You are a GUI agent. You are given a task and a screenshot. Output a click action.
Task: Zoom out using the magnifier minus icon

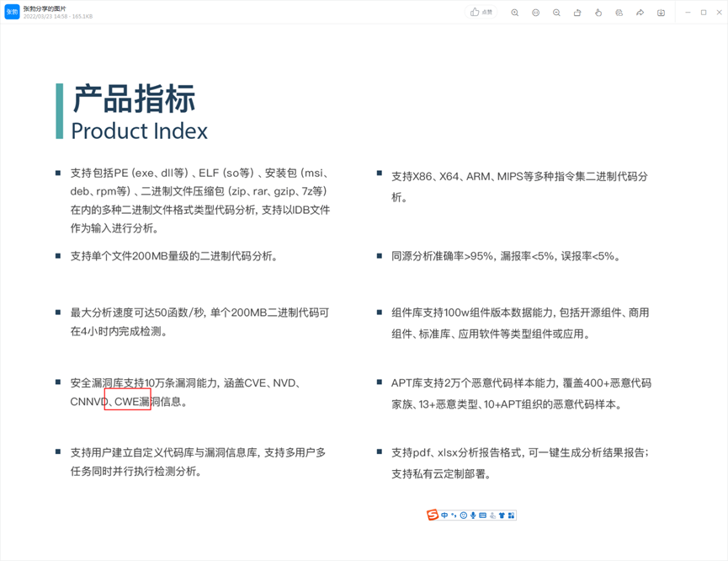click(556, 13)
